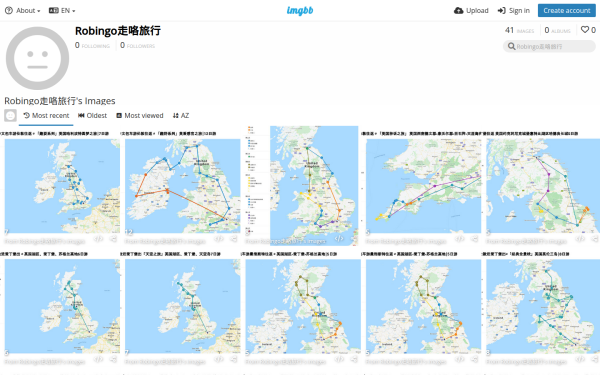Click the Upload cloud button

click(x=471, y=11)
